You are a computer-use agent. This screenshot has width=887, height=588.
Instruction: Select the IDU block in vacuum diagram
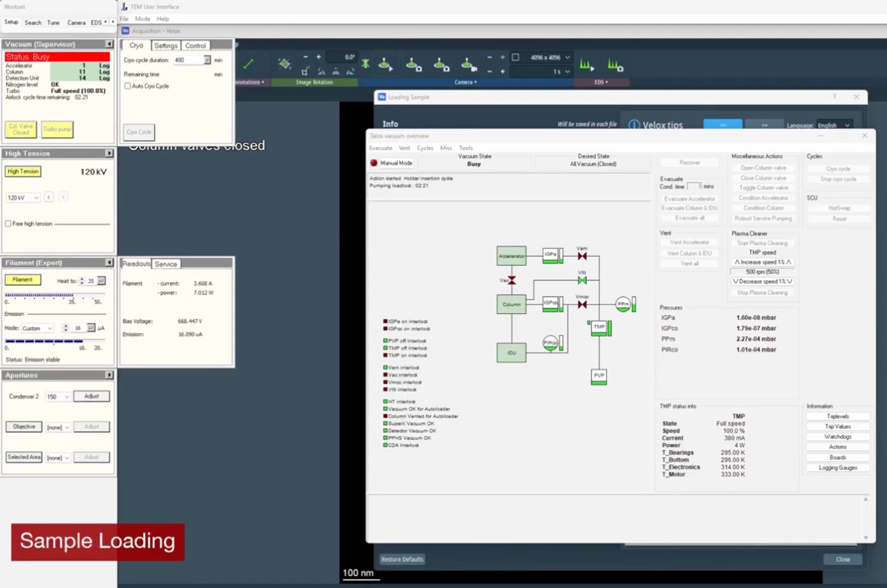pos(512,353)
